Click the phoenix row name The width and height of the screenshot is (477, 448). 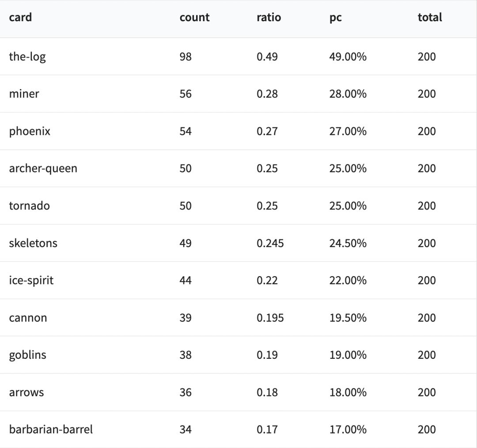click(30, 131)
